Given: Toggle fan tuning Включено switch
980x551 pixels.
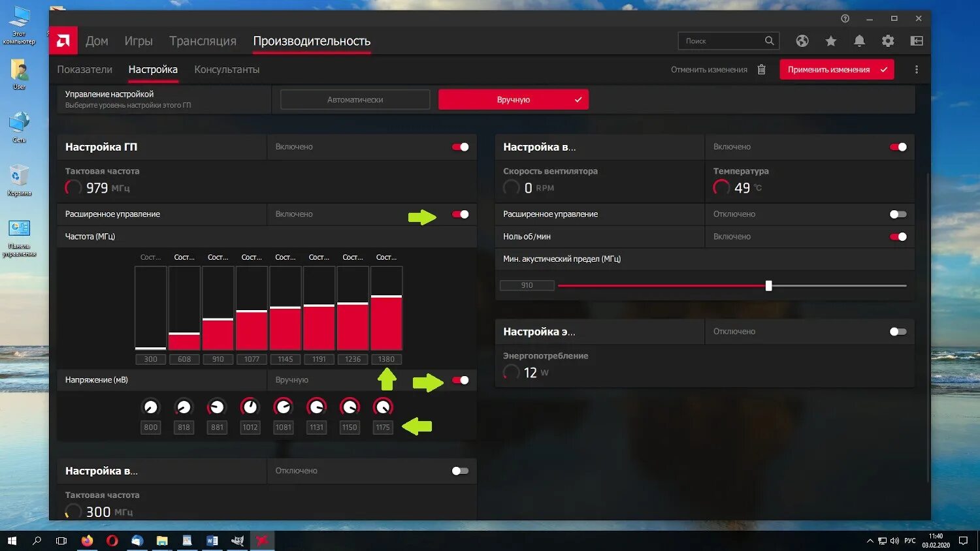Looking at the screenshot, I should pyautogui.click(x=898, y=147).
